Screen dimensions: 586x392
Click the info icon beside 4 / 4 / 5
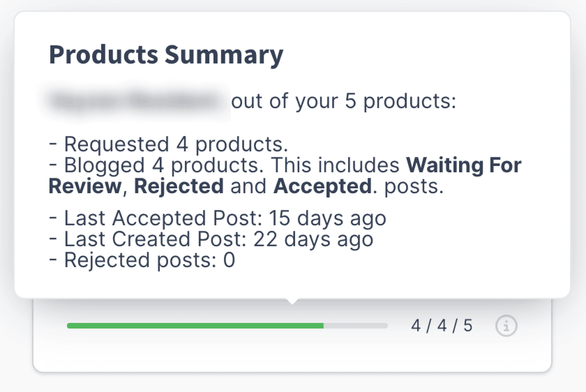506,326
